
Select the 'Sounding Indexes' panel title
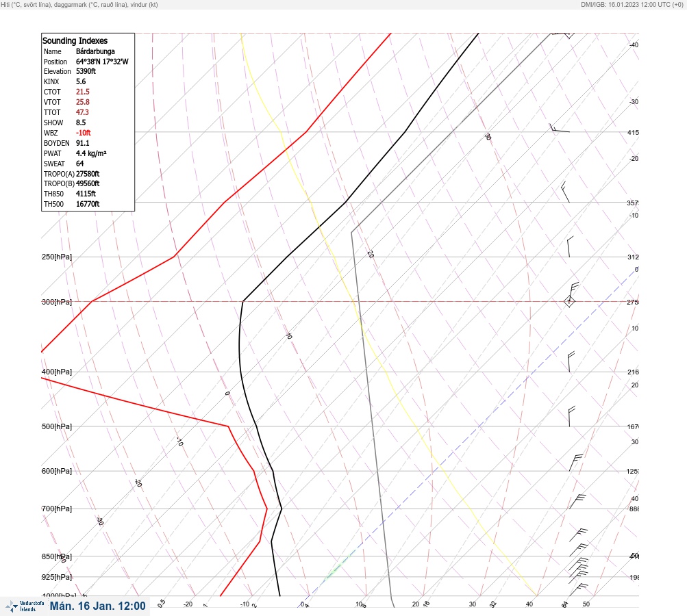coord(75,40)
